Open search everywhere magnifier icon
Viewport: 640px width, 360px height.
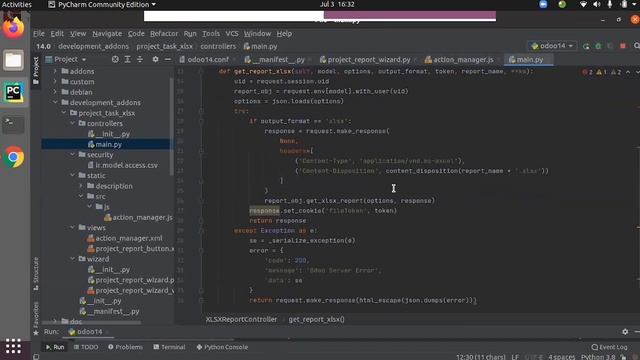[636, 46]
